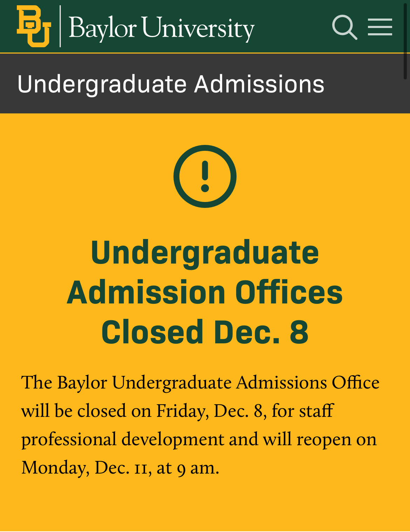Screen dimensions: 410x532
Task: Click 'will be closed on Friday, Dec. 8' text
Action: click(142, 411)
